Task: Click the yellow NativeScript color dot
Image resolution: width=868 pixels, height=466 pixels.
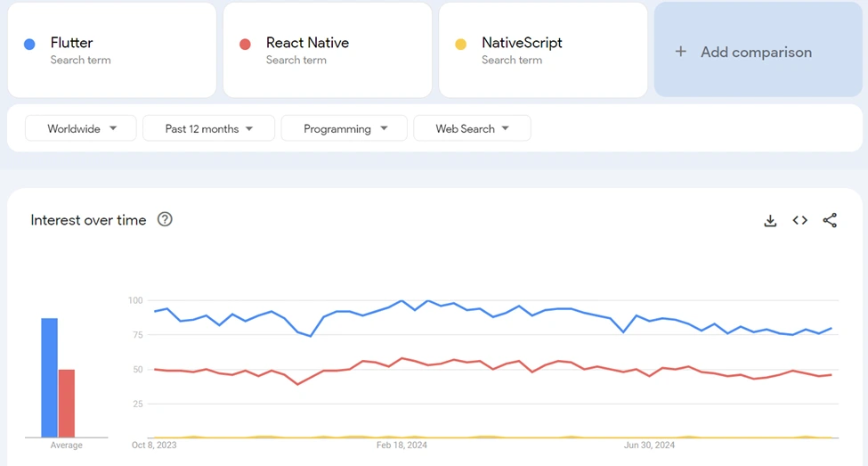Action: point(460,44)
